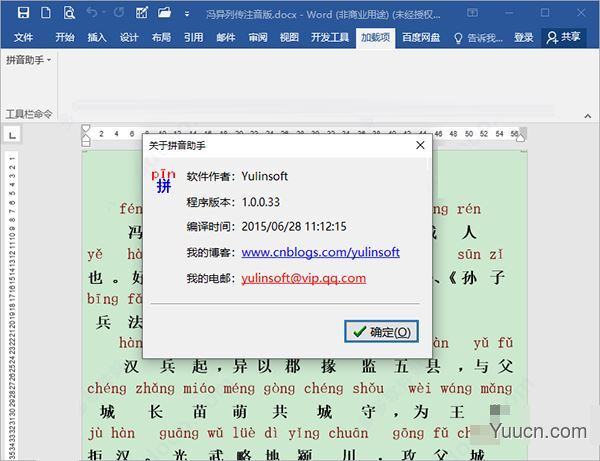Open the 拼音助手 dropdown menu
The height and width of the screenshot is (461, 600).
28,60
